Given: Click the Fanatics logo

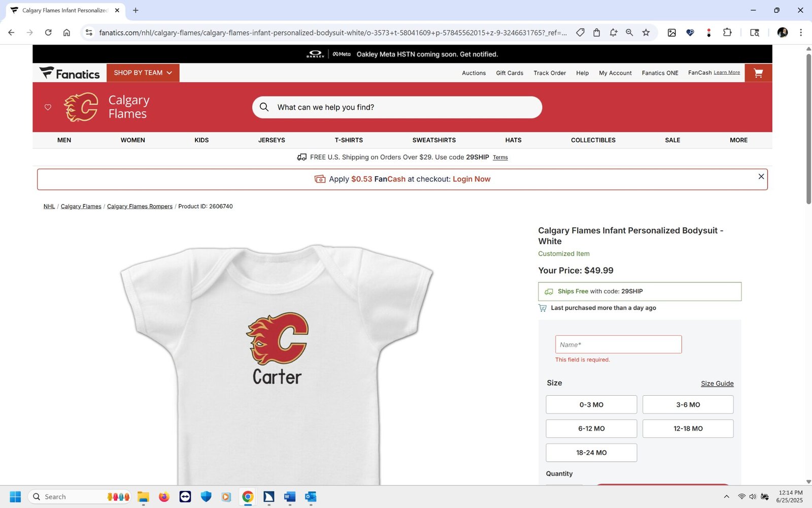Looking at the screenshot, I should (x=70, y=73).
